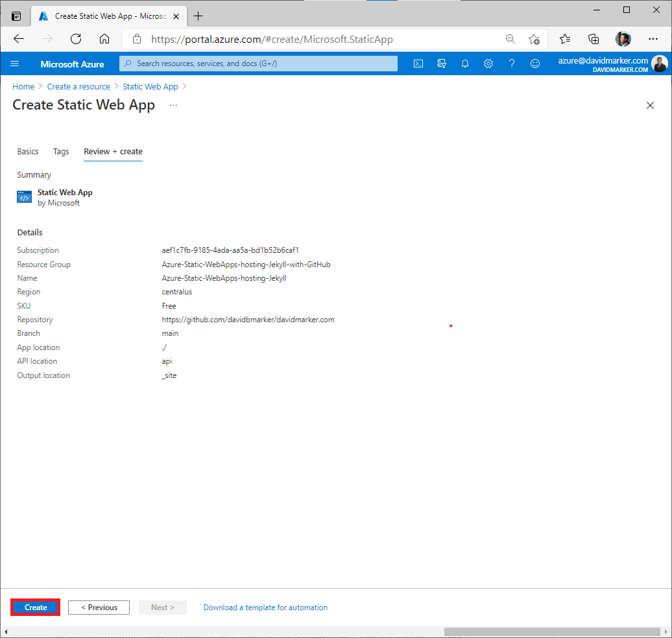This screenshot has height=638, width=672.
Task: Select the Create Static Web App browser tab
Action: tap(109, 16)
